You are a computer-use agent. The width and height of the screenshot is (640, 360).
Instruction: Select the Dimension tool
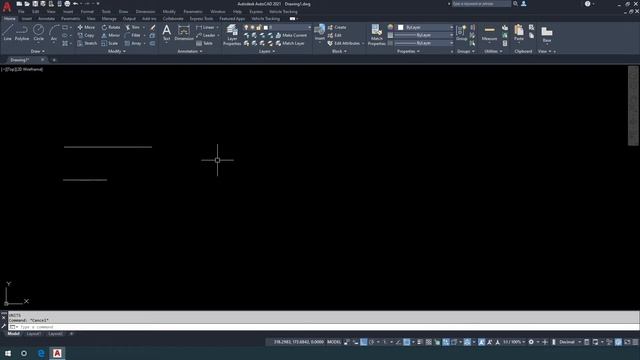tap(184, 33)
